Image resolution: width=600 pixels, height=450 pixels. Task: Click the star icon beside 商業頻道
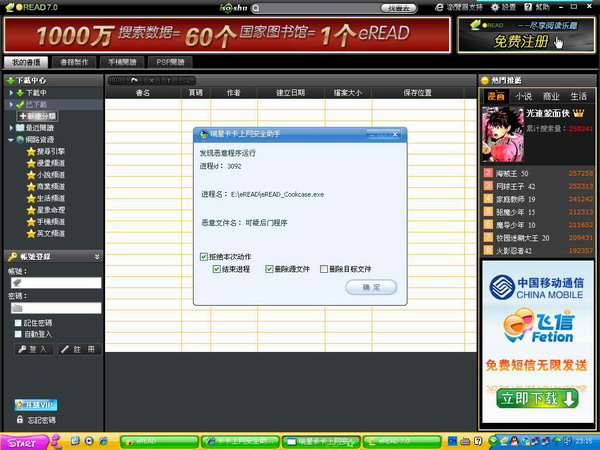31,187
